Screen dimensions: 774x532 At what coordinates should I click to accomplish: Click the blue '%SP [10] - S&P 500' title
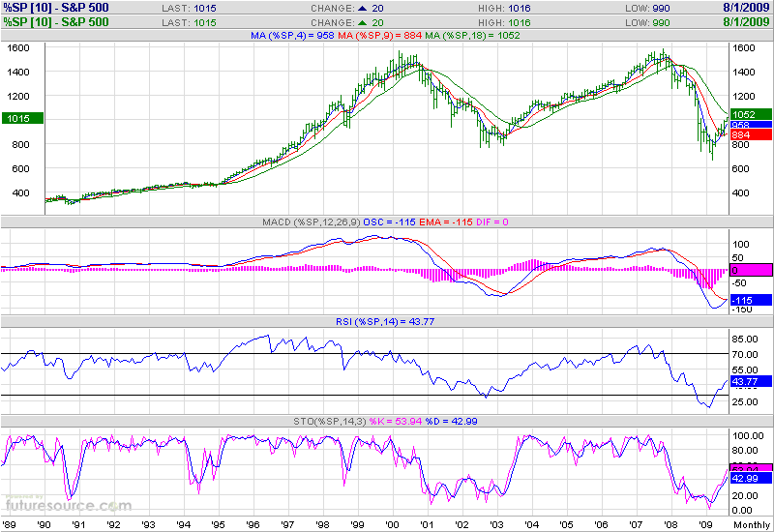(56, 8)
